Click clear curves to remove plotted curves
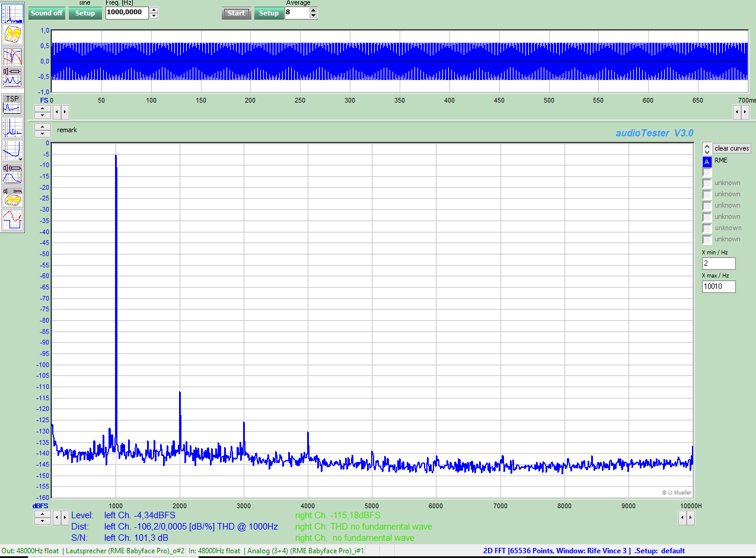 731,148
